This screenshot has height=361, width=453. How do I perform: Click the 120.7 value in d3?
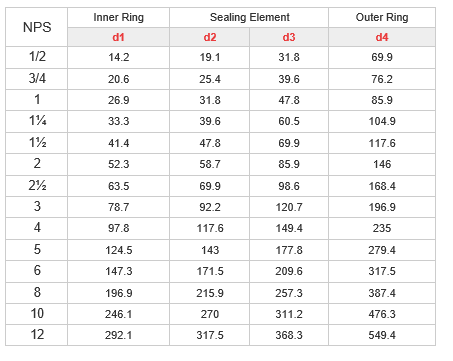(289, 207)
